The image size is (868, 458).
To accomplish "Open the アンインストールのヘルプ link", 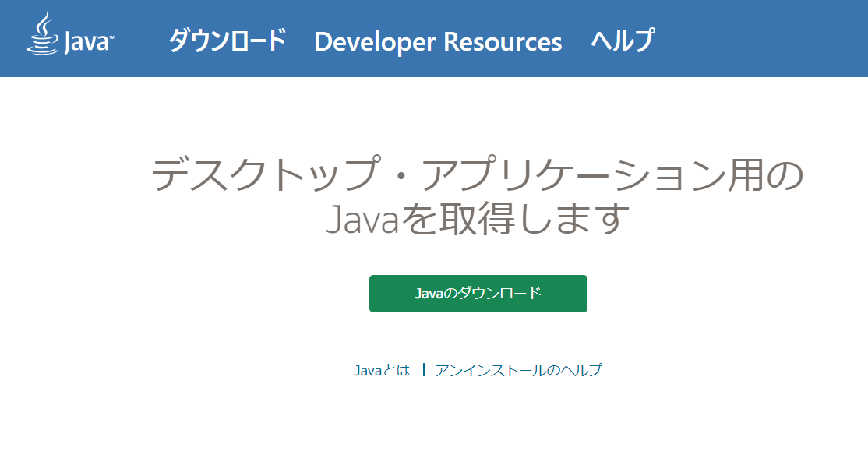I will pos(518,370).
